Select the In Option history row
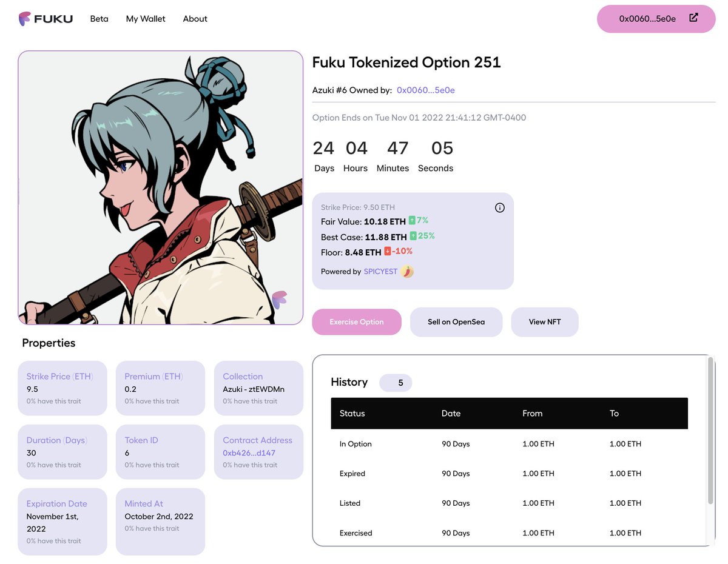 [510, 444]
